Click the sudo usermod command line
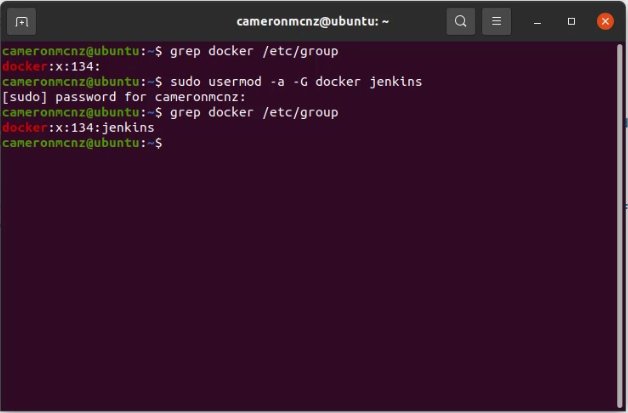Screen dimensions: 628x413 [296, 81]
